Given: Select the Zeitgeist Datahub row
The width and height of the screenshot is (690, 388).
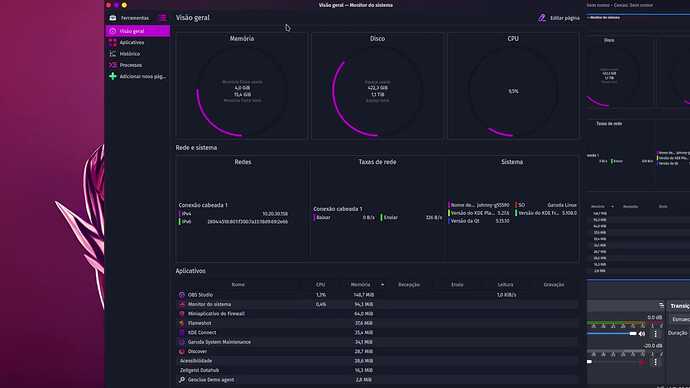Looking at the screenshot, I should coord(377,370).
